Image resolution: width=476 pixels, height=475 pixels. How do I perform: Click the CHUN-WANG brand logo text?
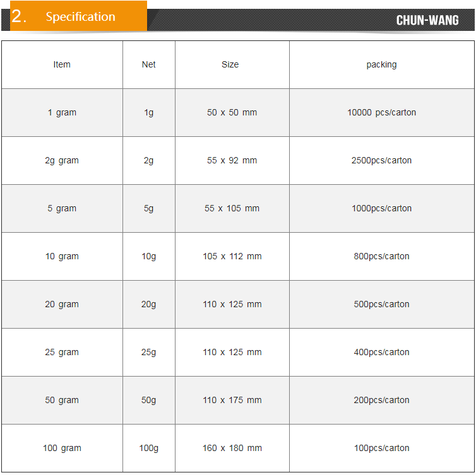click(x=427, y=20)
